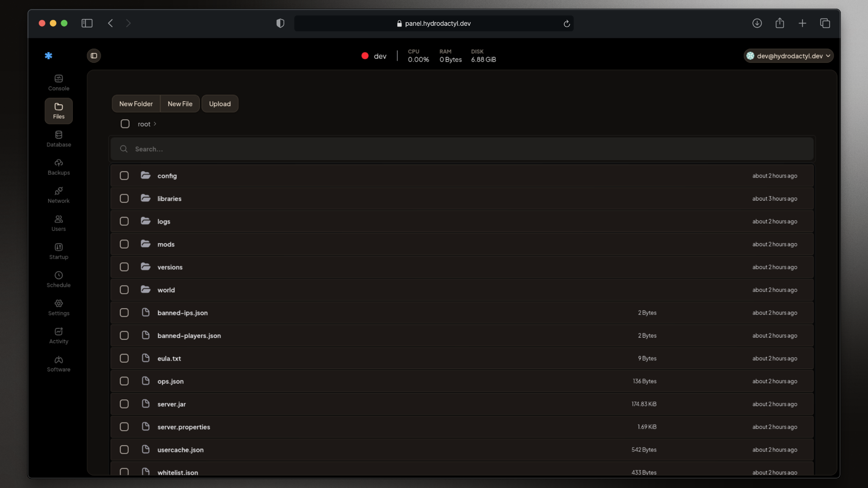Open the Console sidebar page
This screenshot has width=868, height=488.
pos(59,83)
